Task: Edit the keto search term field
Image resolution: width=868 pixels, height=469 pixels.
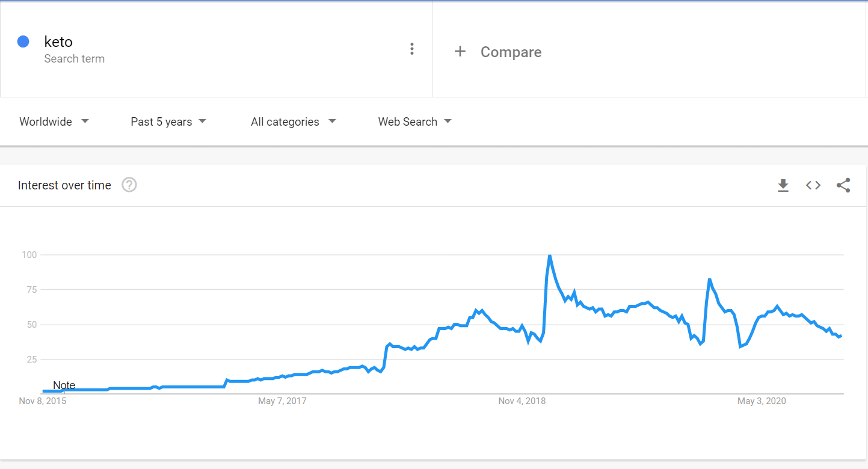Action: point(217,49)
